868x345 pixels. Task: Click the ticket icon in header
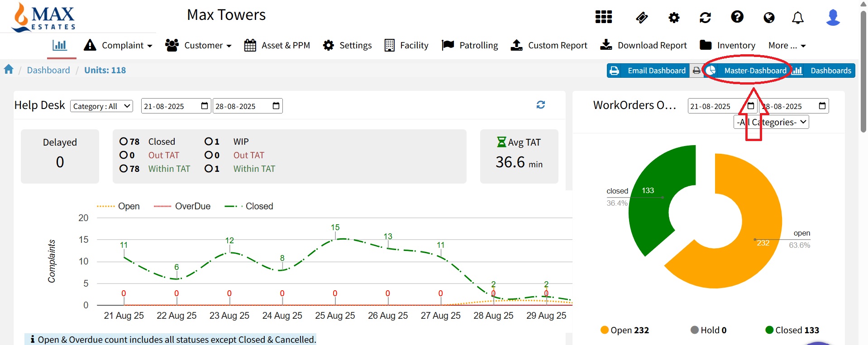tap(642, 18)
